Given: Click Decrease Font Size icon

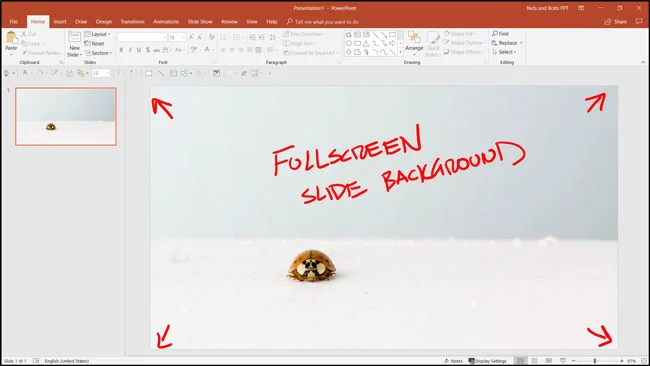Looking at the screenshot, I should (x=200, y=37).
